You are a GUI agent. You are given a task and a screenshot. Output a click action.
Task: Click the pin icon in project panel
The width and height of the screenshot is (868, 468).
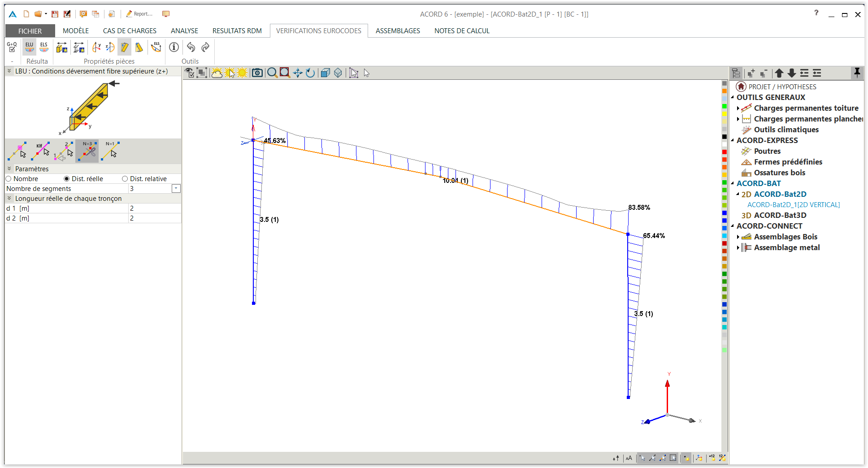point(857,73)
